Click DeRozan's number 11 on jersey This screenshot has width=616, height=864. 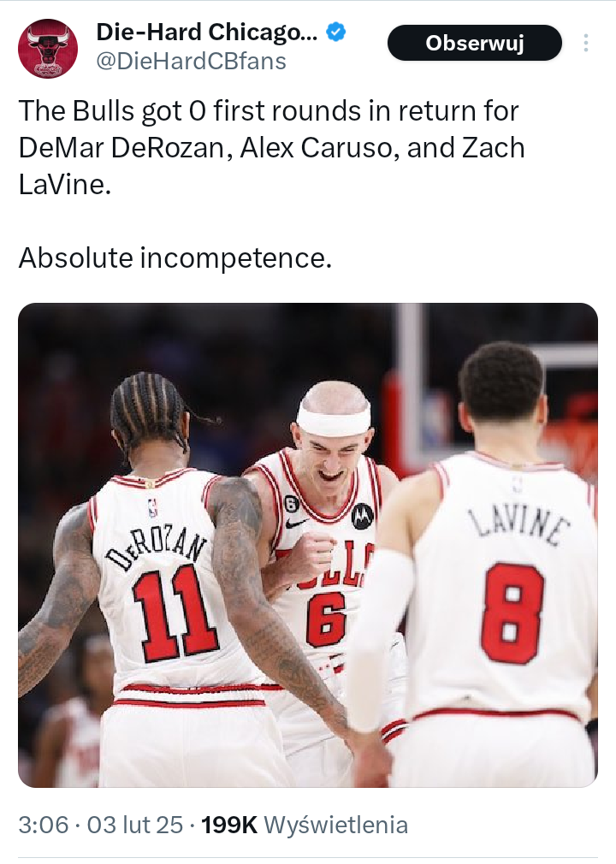coord(175,612)
